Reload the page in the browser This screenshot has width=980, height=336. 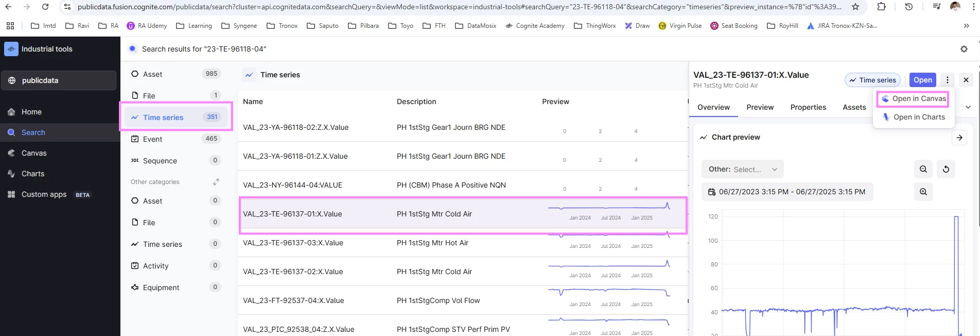[x=45, y=7]
